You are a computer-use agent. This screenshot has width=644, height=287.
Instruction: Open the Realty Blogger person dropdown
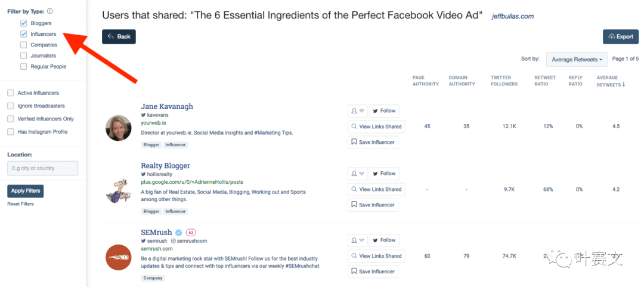pyautogui.click(x=357, y=174)
